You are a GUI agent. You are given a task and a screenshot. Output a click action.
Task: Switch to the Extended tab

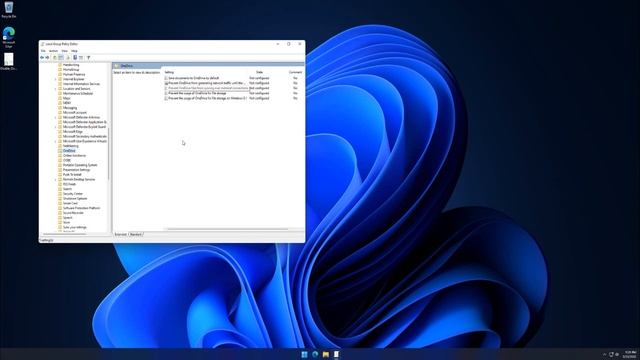[x=120, y=234]
